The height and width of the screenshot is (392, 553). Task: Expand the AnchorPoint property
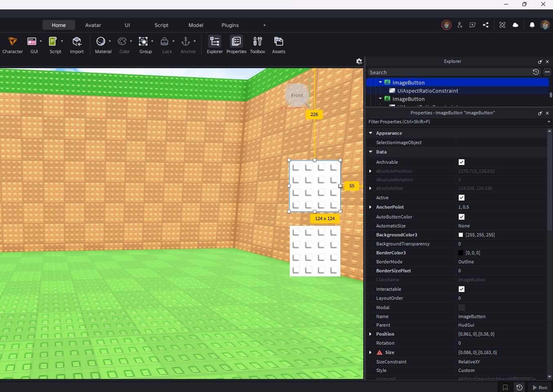pyautogui.click(x=371, y=207)
